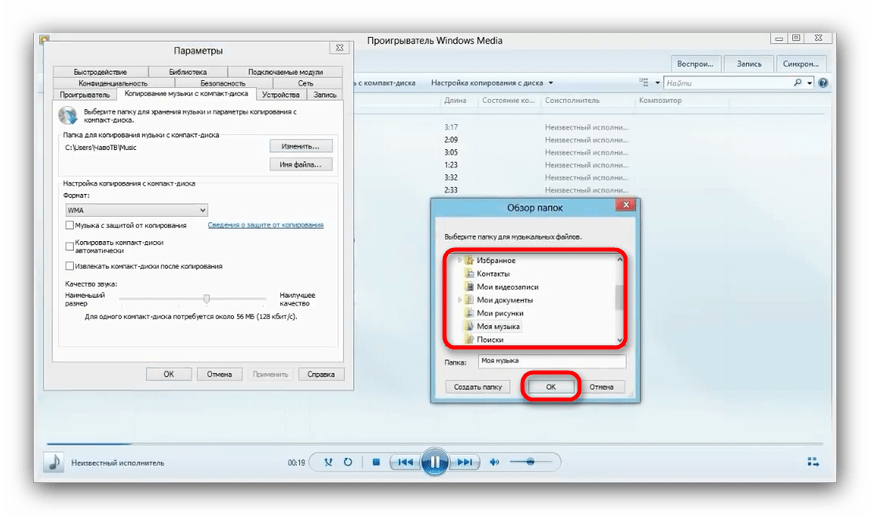Confirm Параметры dialog with OK
This screenshot has width=870, height=516.
[x=169, y=375]
